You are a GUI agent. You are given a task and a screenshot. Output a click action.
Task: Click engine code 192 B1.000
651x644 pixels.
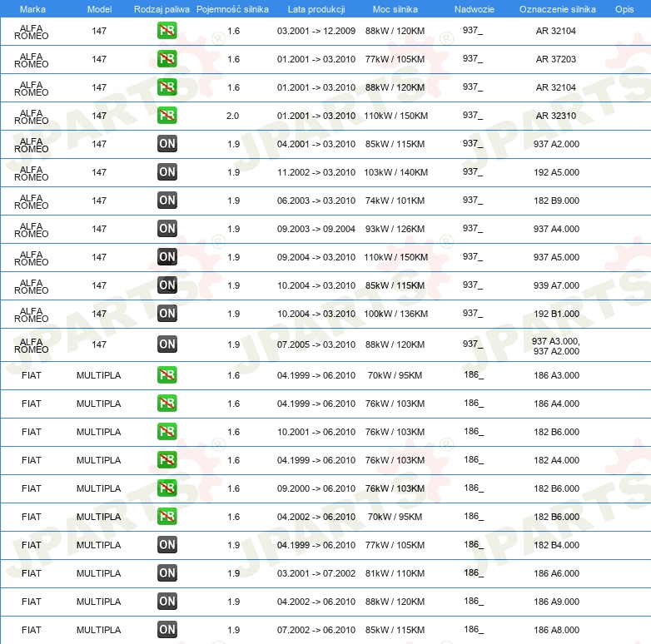click(556, 314)
